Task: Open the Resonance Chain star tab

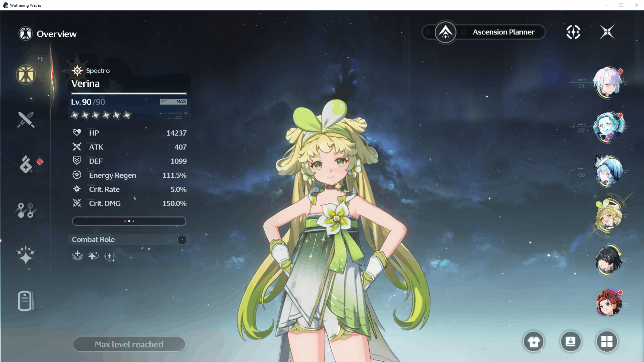Action: tap(26, 255)
